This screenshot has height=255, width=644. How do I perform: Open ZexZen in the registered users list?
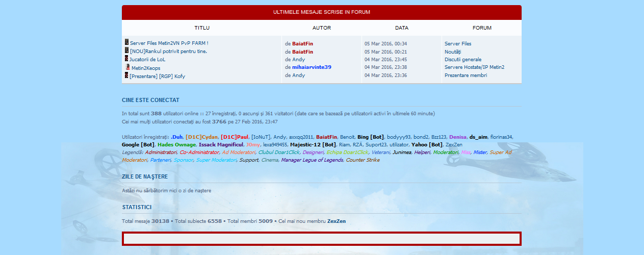tap(454, 145)
